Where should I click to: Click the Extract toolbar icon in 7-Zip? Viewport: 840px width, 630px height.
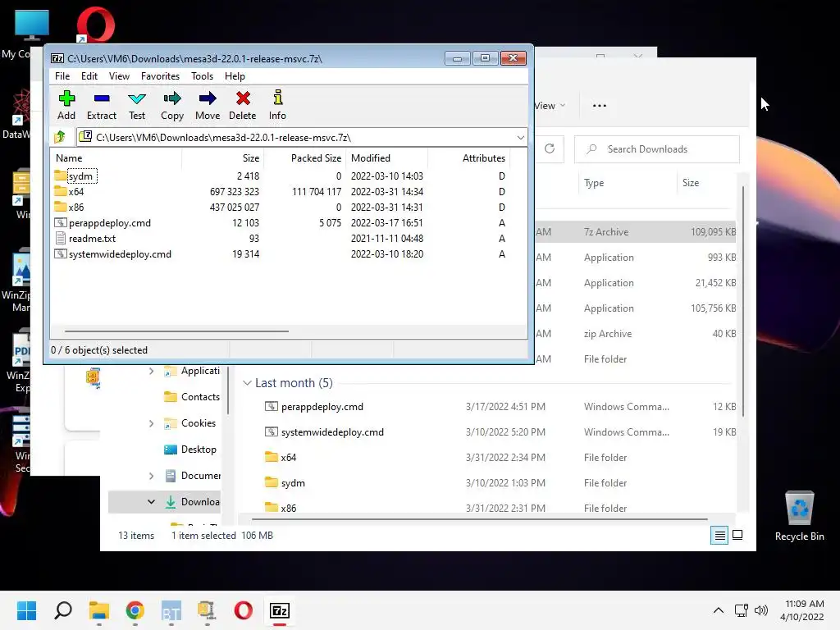pyautogui.click(x=101, y=106)
